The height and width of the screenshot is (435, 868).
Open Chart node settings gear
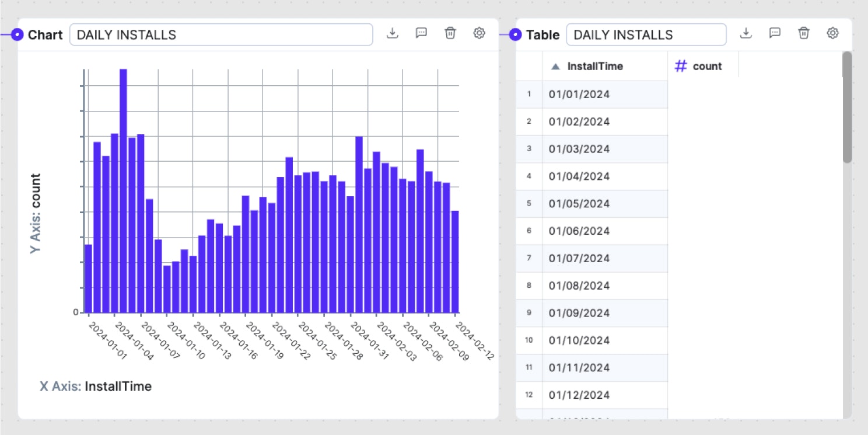[479, 33]
